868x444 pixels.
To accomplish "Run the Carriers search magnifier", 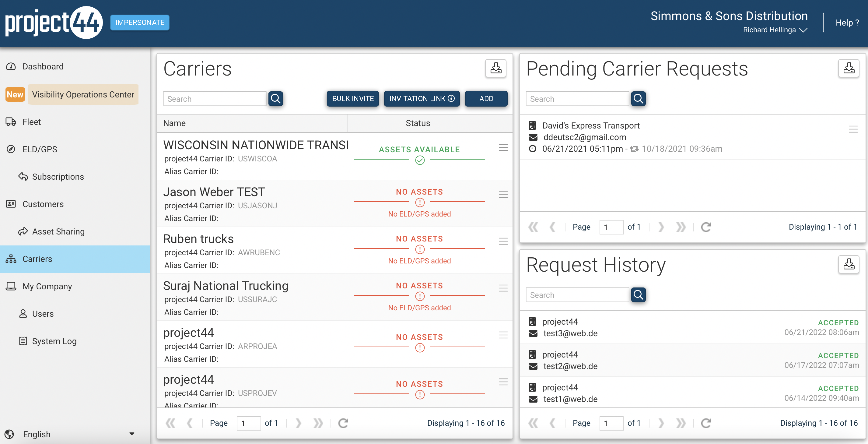I will pyautogui.click(x=276, y=99).
